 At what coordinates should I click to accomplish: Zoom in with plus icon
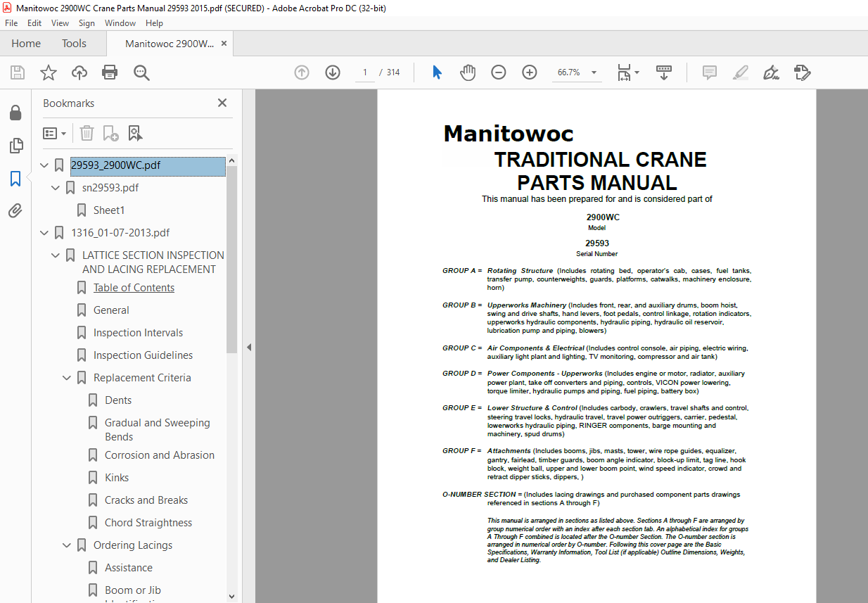530,72
